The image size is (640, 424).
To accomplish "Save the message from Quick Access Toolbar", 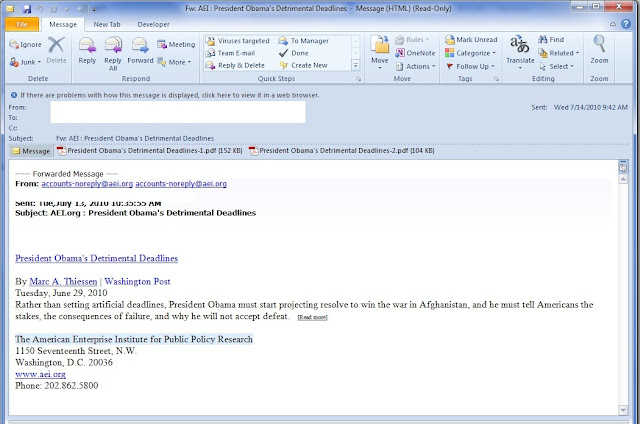I will click(x=27, y=9).
